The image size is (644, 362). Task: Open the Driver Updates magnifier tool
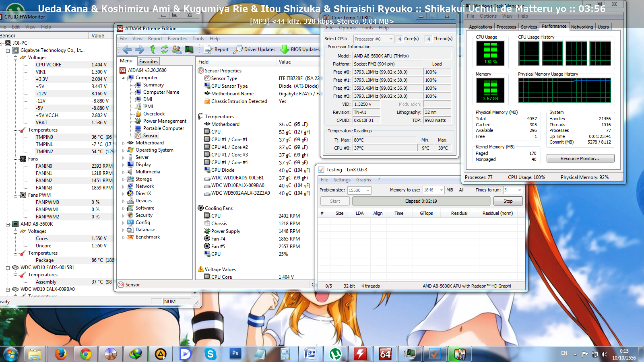click(x=238, y=49)
